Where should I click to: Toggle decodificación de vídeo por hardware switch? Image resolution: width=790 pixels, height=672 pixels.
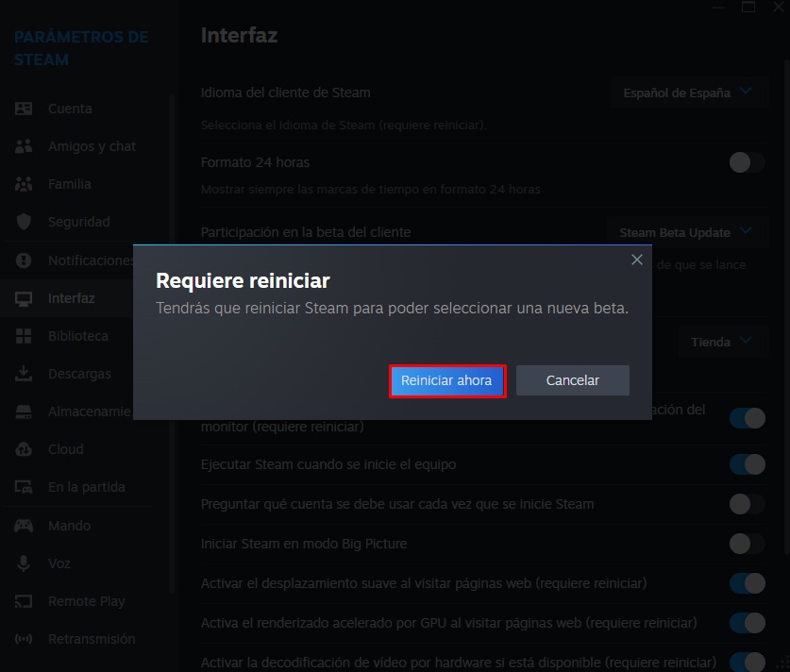[x=748, y=662]
